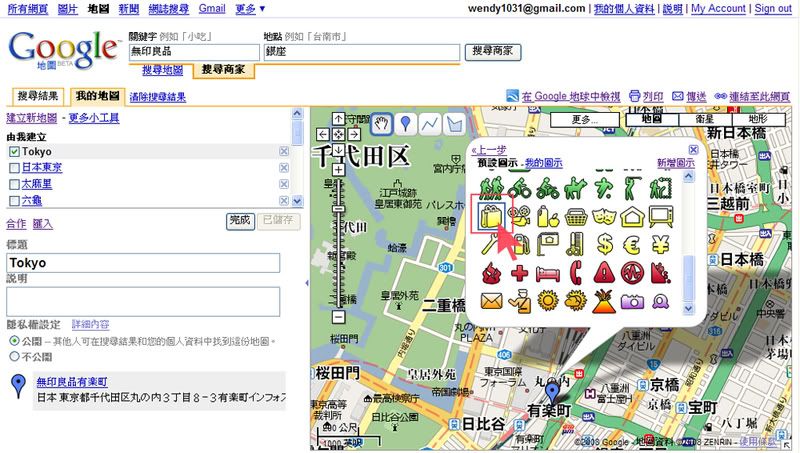Pick the camera marker icon
Screen dimensions: 800x453
(633, 300)
